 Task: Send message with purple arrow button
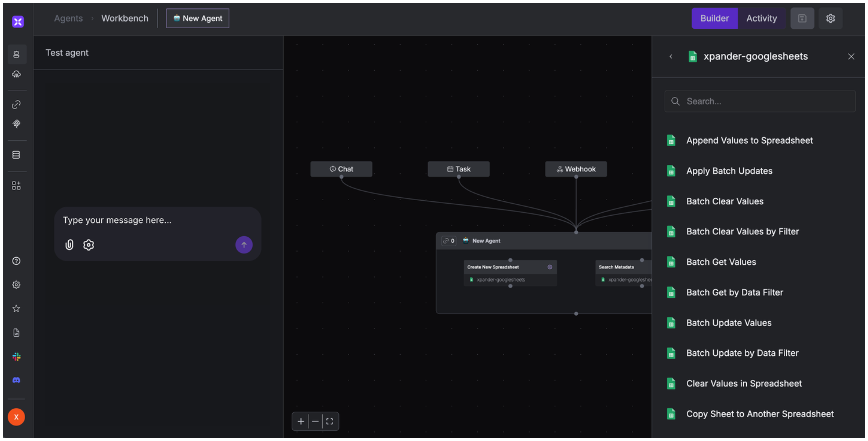(244, 245)
